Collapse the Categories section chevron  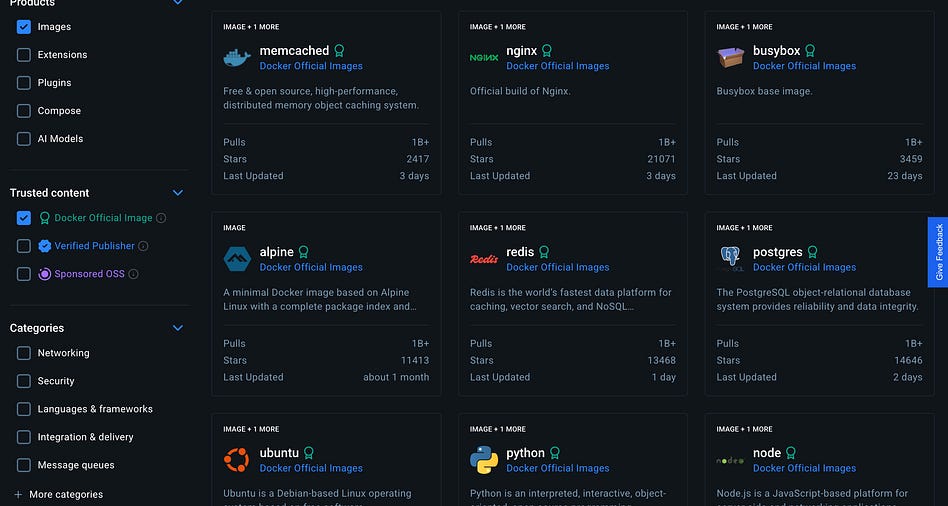pyautogui.click(x=178, y=328)
